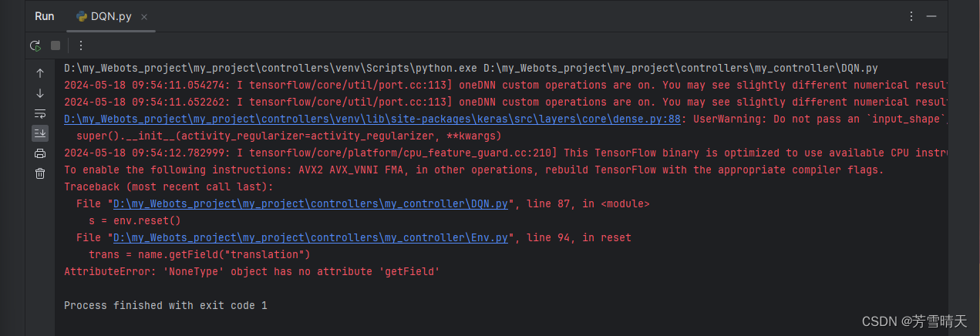980x336 pixels.
Task: Click the 's = env.reset()' line
Action: (135, 220)
